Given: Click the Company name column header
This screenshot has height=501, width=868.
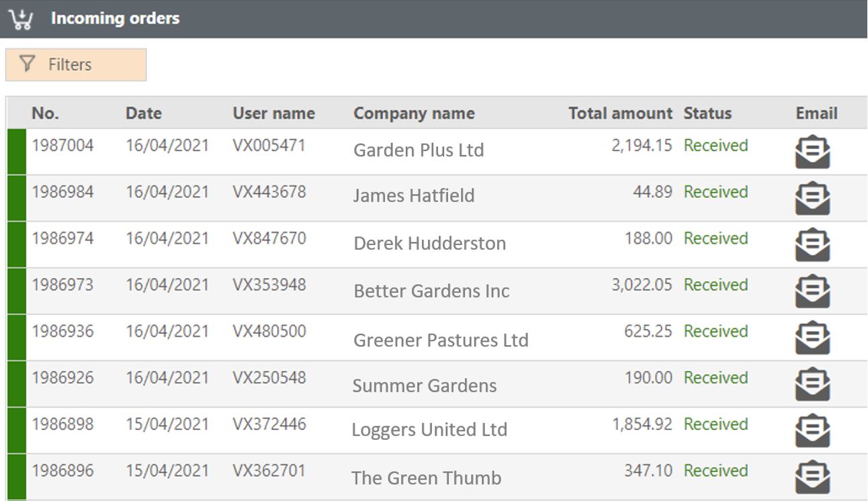Looking at the screenshot, I should [414, 113].
